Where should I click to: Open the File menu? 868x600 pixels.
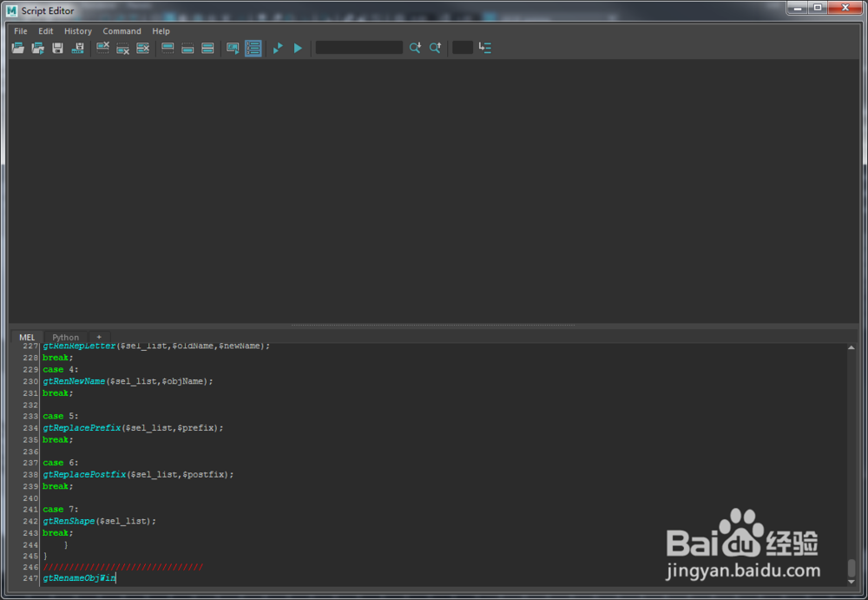(21, 31)
